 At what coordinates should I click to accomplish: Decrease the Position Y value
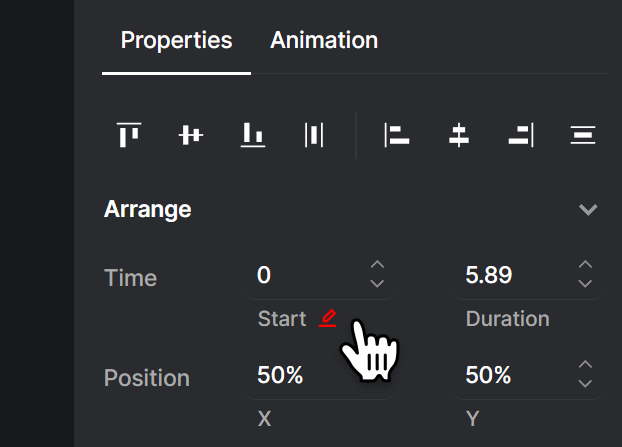pyautogui.click(x=586, y=383)
